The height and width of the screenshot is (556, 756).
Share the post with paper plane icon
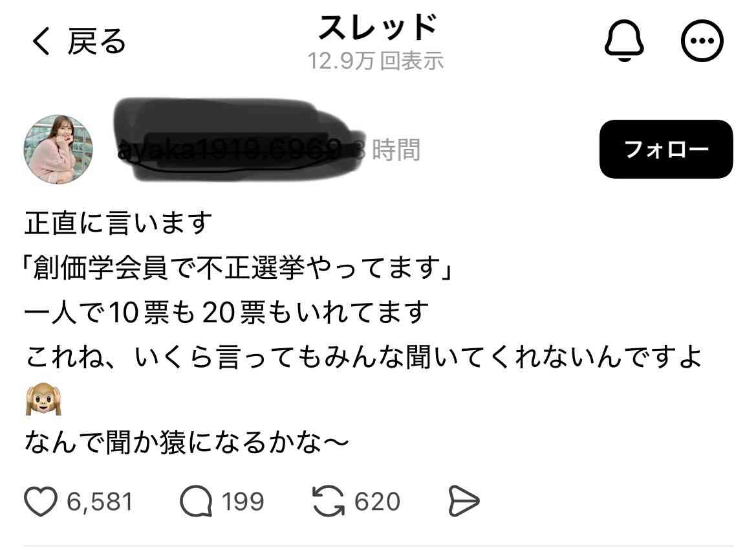pos(463,502)
